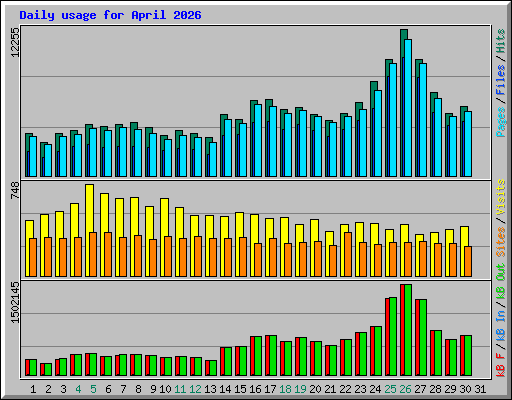This screenshot has width=512, height=400.
Task: Click day 29 on the x-axis
Action: pyautogui.click(x=450, y=389)
